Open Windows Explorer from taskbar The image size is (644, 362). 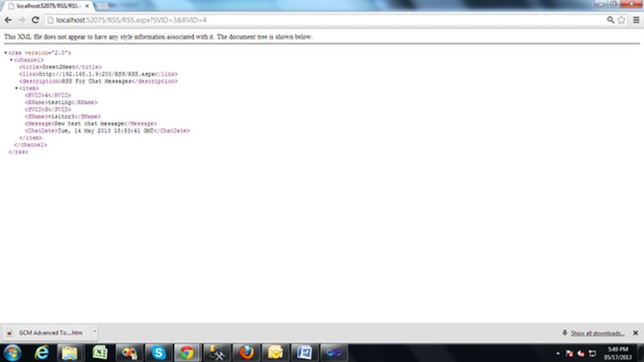coord(70,353)
